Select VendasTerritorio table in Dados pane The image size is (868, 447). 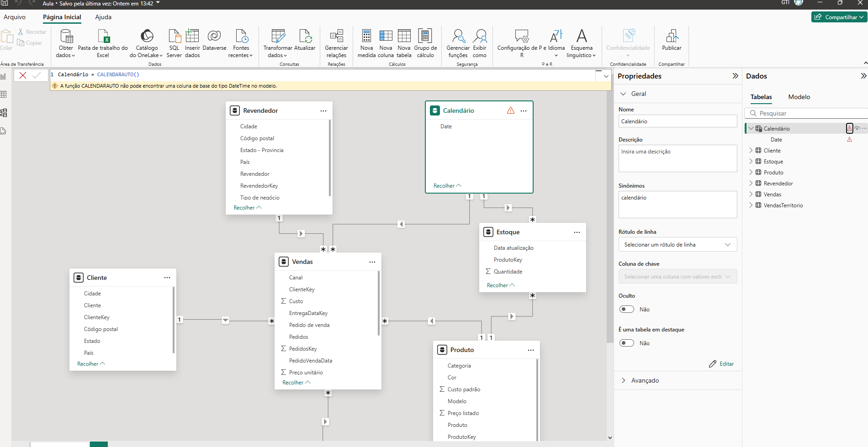click(783, 205)
